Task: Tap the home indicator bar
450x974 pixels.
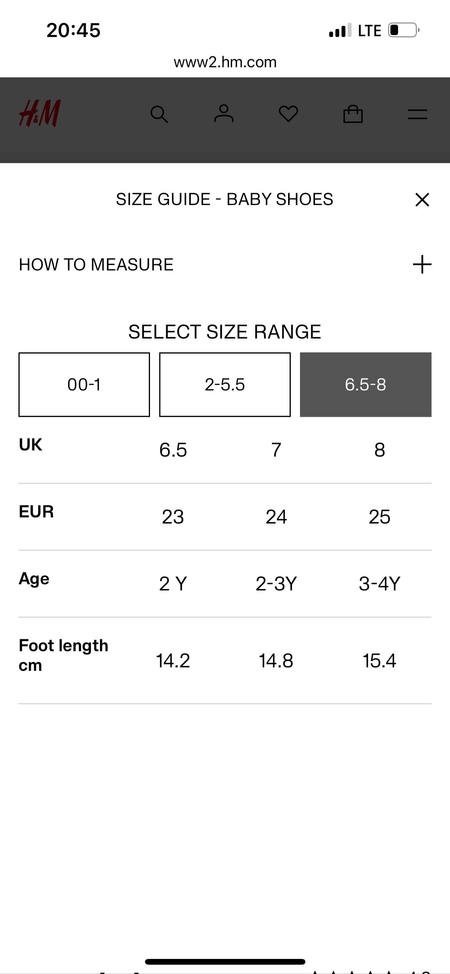Action: [225, 962]
